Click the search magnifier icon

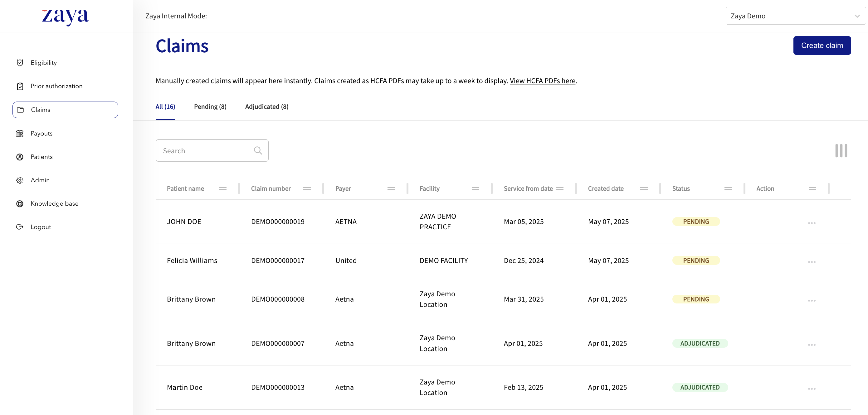pos(258,150)
